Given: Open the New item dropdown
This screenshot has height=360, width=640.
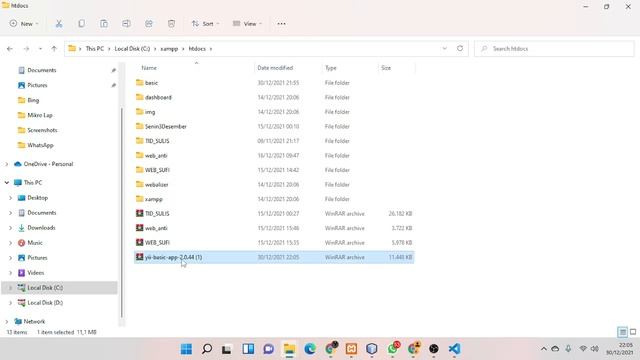Looking at the screenshot, I should coord(24,24).
